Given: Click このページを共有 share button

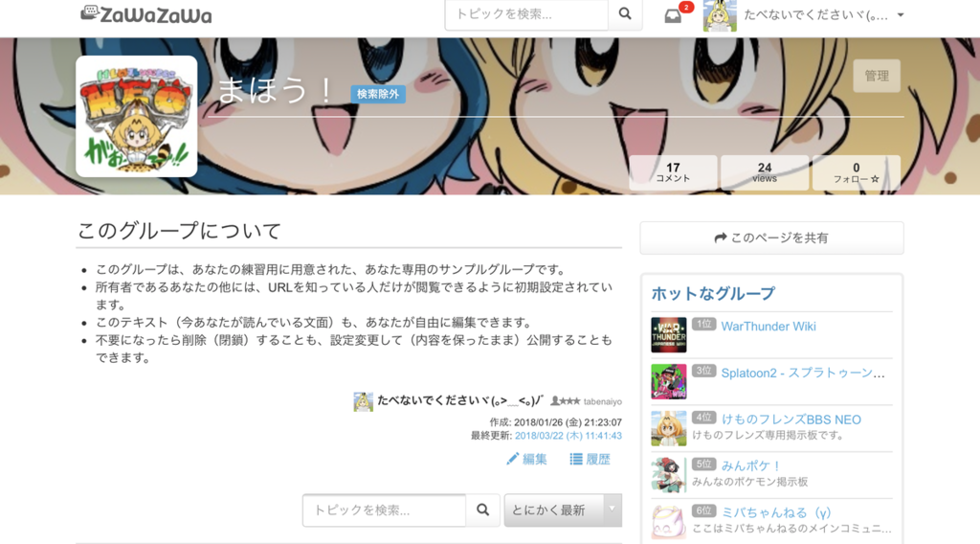Looking at the screenshot, I should click(771, 238).
